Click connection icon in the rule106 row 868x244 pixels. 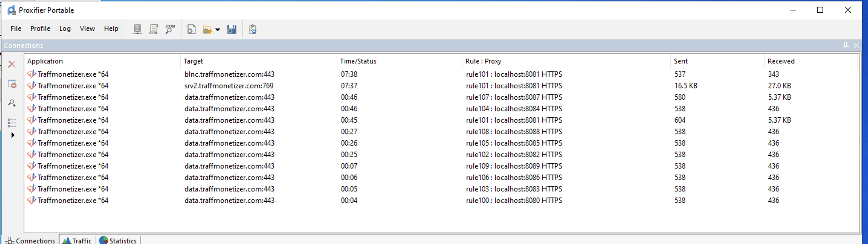(31, 177)
